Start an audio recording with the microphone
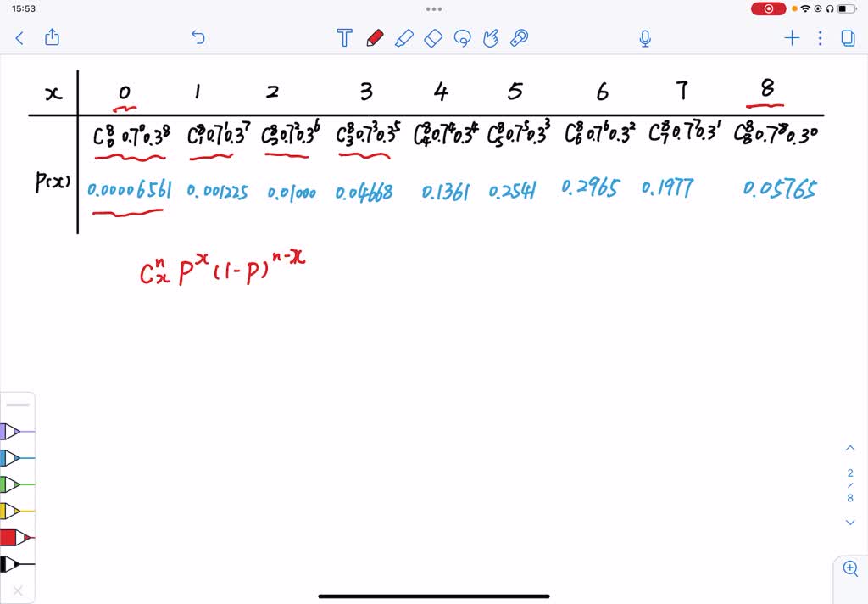868x604 pixels. coord(645,38)
